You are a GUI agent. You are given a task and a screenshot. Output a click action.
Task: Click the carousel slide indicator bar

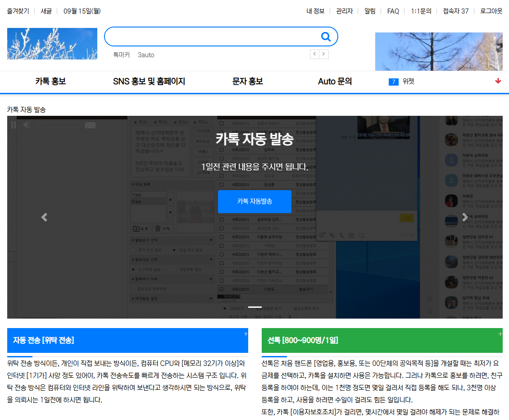(x=255, y=307)
